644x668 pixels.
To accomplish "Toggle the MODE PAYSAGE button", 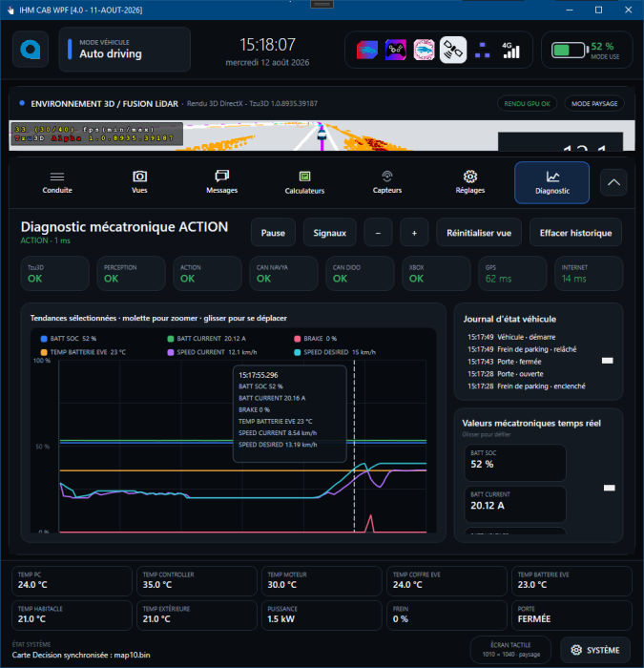I will coord(594,103).
